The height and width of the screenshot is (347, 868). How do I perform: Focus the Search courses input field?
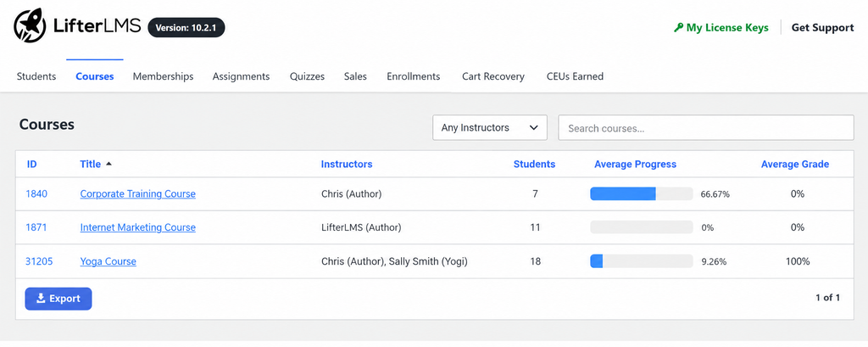pyautogui.click(x=706, y=128)
